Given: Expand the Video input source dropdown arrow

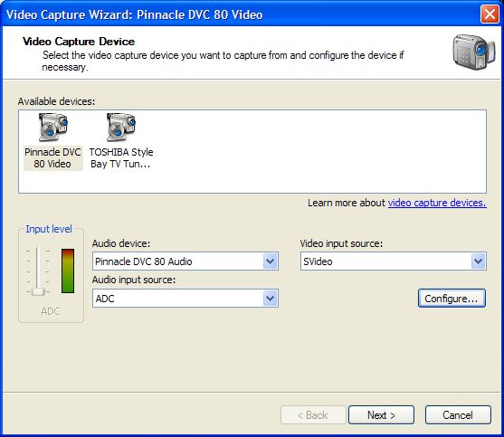Looking at the screenshot, I should 479,261.
